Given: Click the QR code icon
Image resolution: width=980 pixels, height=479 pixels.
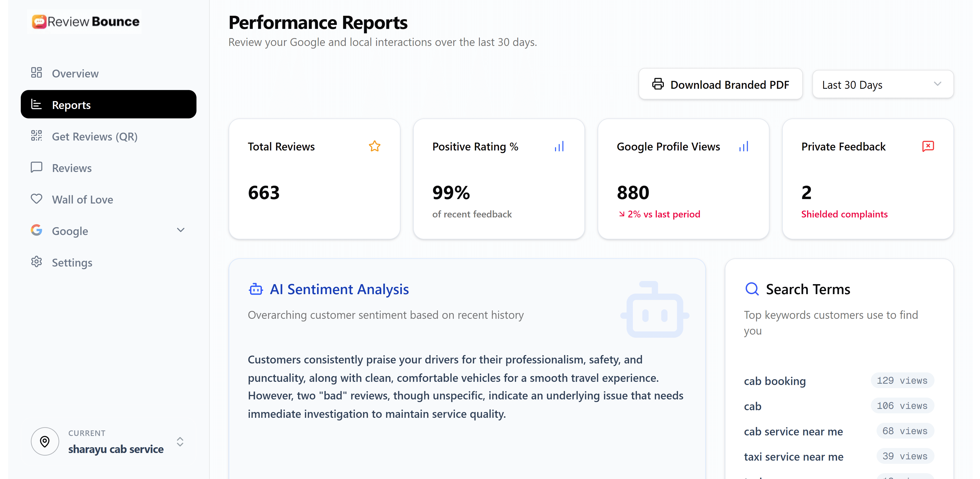Looking at the screenshot, I should click(36, 136).
